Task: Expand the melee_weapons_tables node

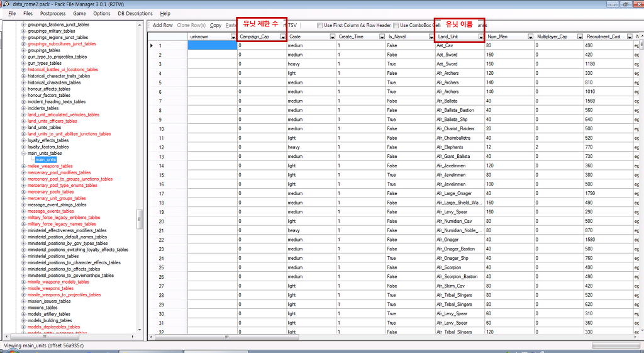Action: [24, 166]
